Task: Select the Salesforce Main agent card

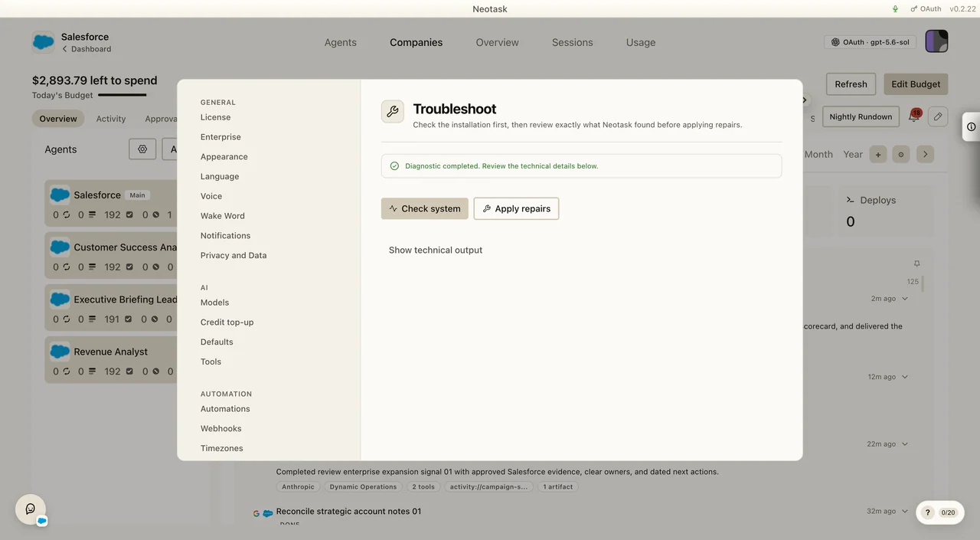Action: 112,205
